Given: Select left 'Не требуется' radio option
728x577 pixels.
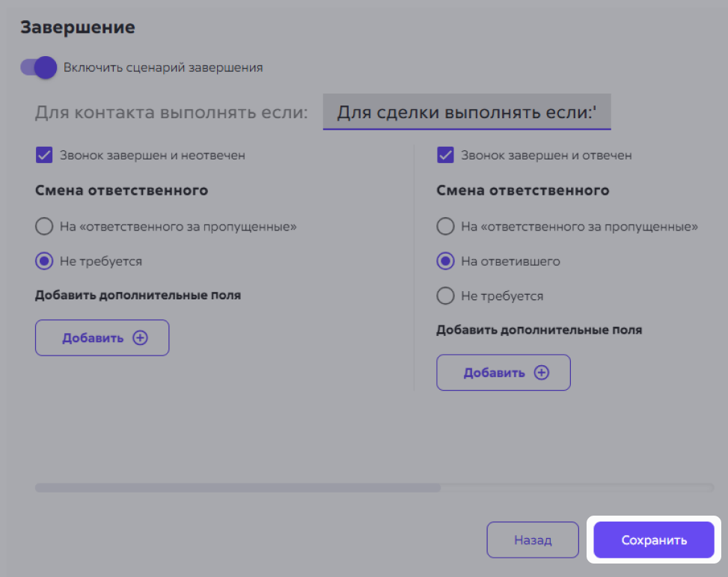Looking at the screenshot, I should (x=44, y=261).
